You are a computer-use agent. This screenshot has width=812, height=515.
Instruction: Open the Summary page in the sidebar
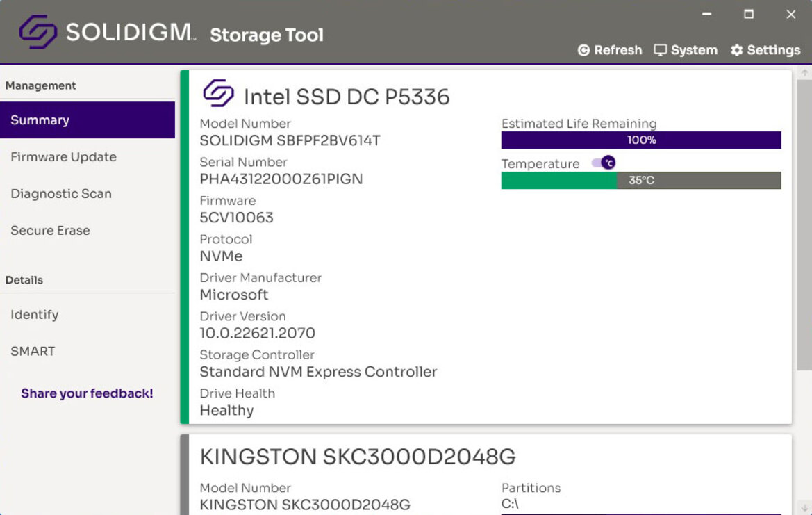tap(40, 120)
